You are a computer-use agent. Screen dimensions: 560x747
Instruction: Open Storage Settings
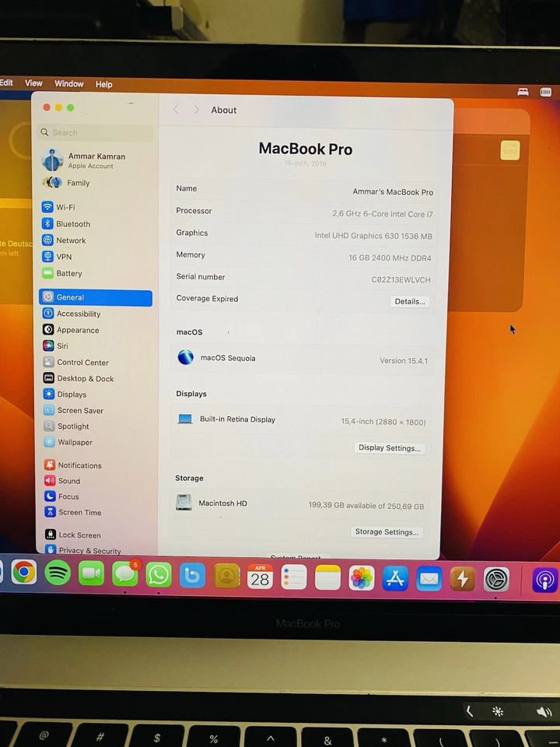coord(387,531)
